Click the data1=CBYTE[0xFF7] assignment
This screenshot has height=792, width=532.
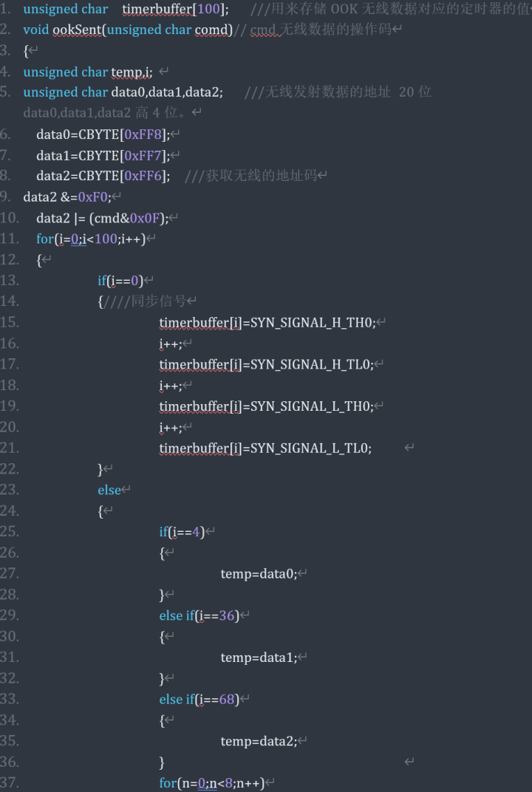103,155
